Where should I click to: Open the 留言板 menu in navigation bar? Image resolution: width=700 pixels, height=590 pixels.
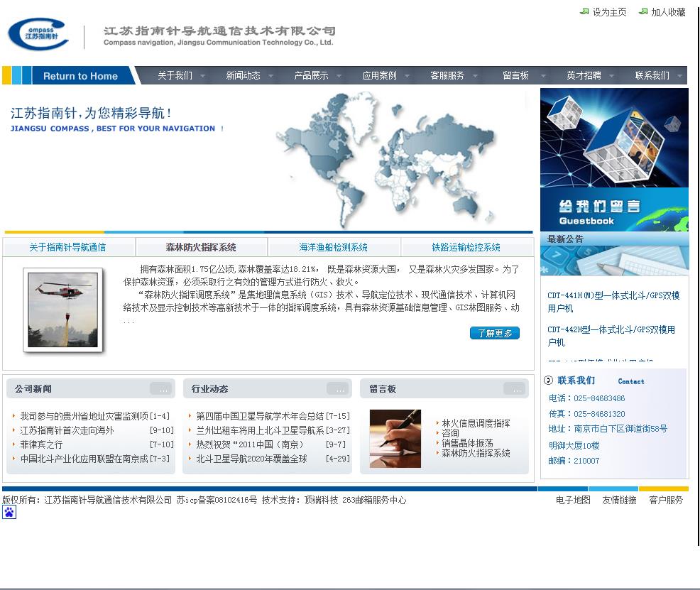pyautogui.click(x=515, y=75)
